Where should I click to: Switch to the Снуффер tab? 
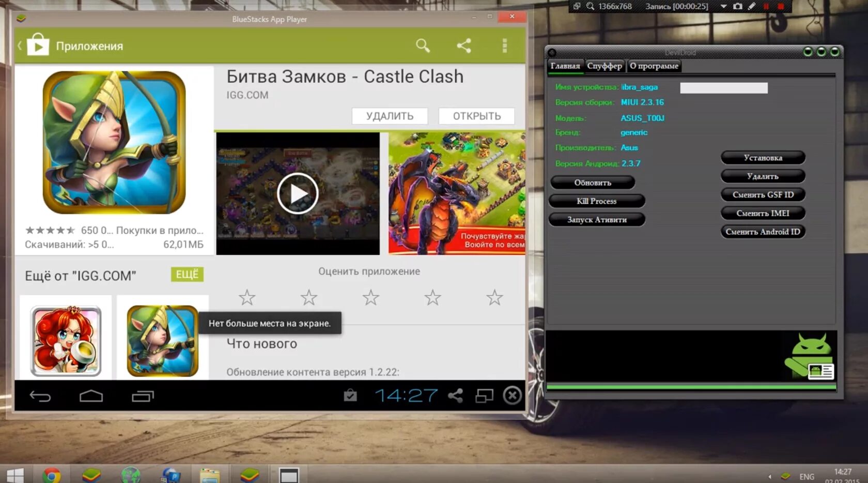[605, 66]
